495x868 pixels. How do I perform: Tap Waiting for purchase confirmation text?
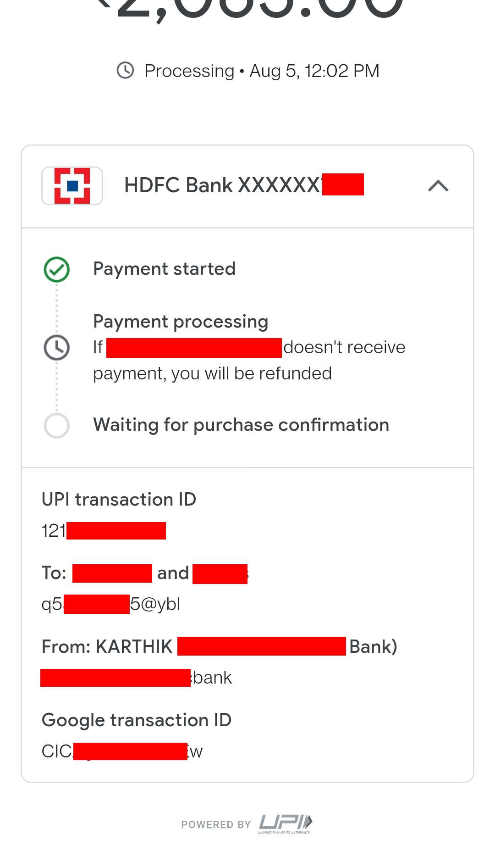[x=241, y=425]
